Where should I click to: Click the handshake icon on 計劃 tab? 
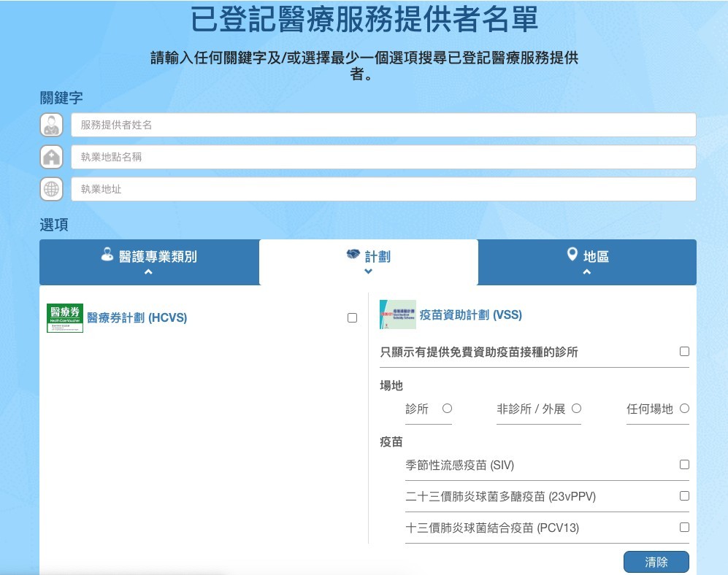(353, 255)
